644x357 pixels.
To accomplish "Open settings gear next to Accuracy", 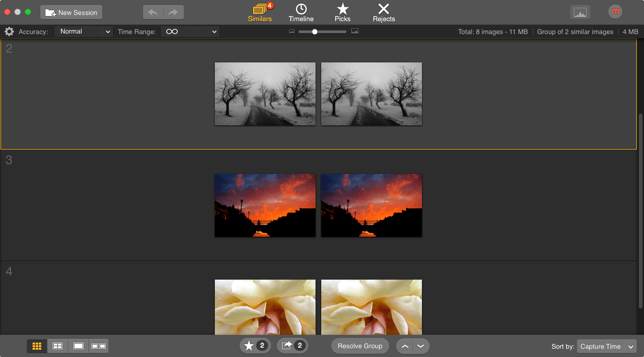I will click(x=9, y=32).
